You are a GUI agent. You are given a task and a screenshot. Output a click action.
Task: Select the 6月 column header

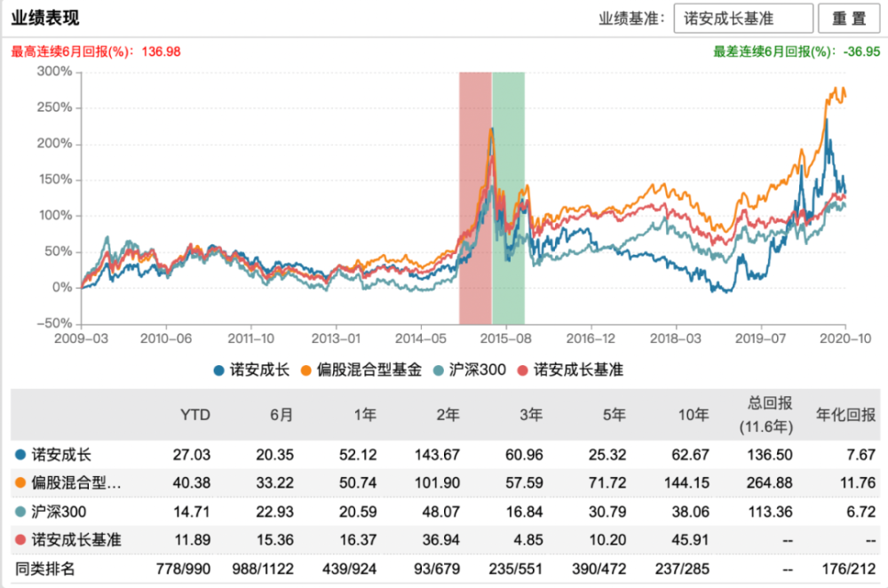(x=281, y=415)
